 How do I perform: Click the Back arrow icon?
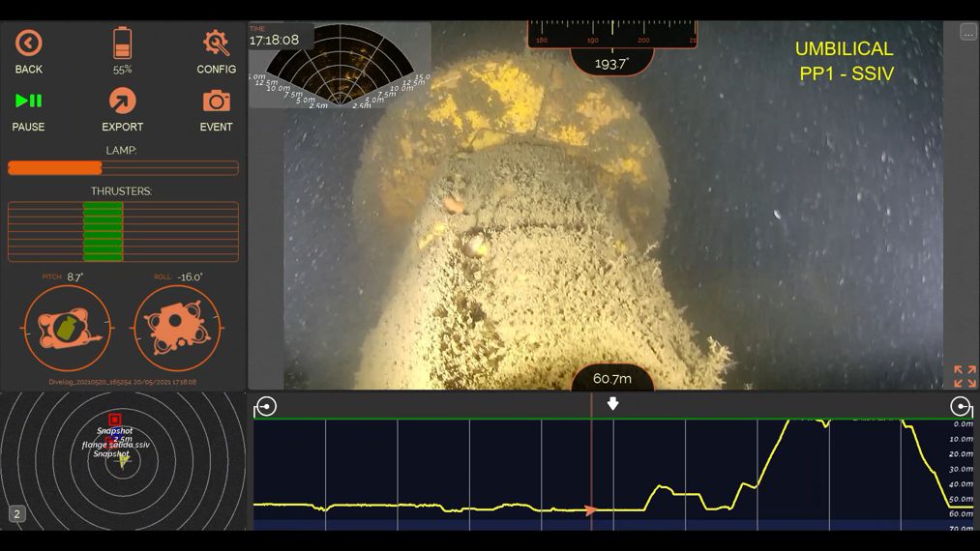click(29, 43)
